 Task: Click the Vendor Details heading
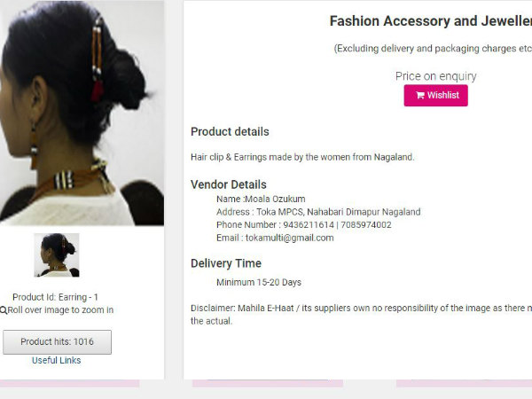229,184
